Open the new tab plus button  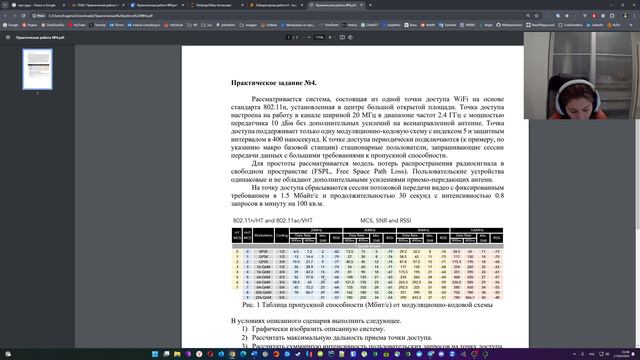370,5
